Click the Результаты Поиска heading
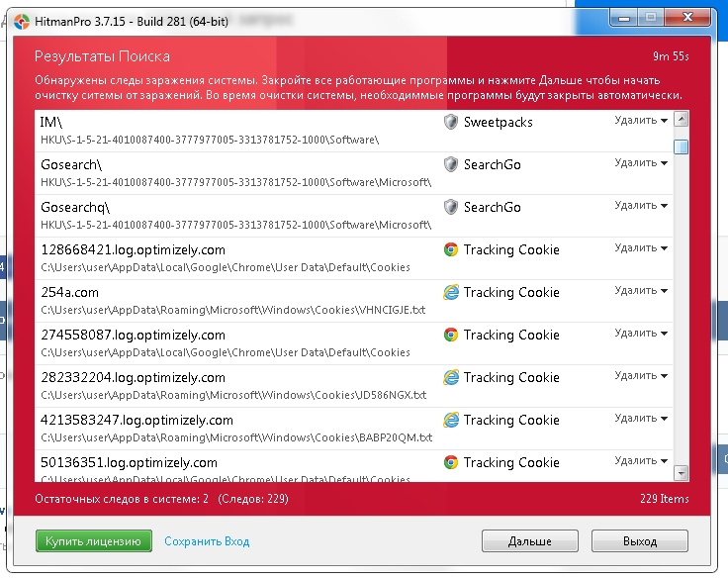 [x=102, y=56]
